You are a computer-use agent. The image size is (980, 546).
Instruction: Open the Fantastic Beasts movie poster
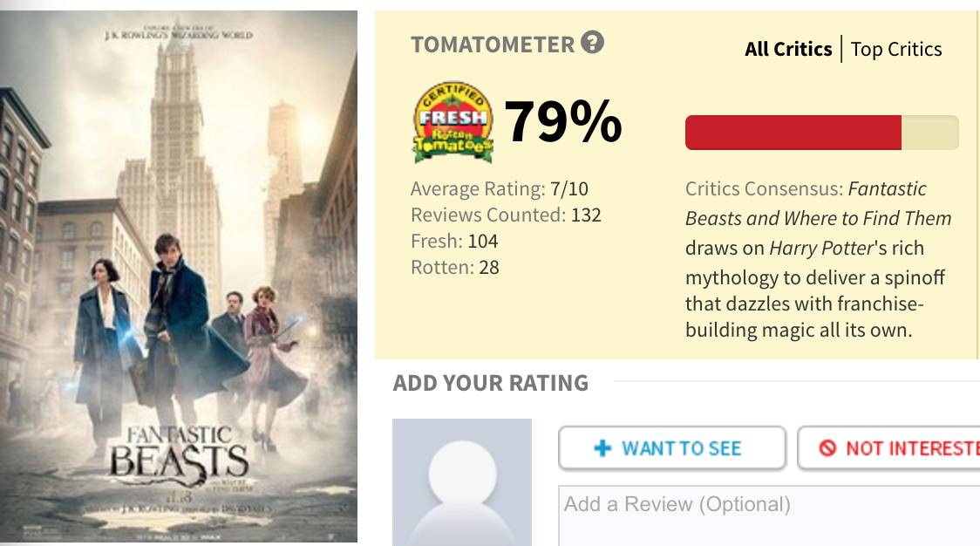pos(179,276)
